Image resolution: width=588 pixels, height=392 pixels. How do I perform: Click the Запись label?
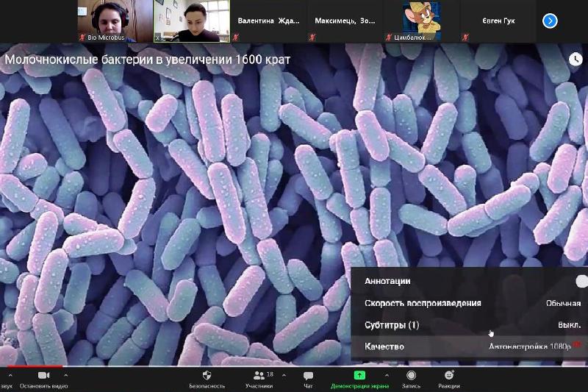[x=411, y=386]
